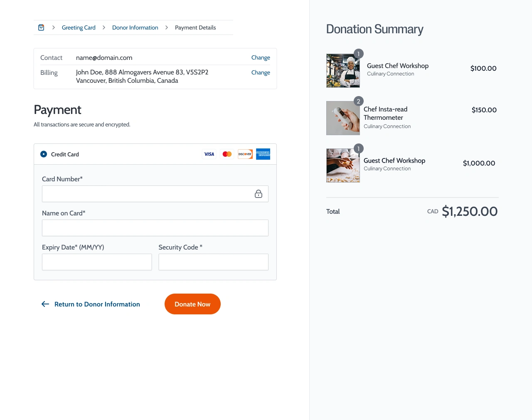The image size is (532, 420).
Task: Go to Greeting Card breadcrumb step
Action: pyautogui.click(x=79, y=27)
